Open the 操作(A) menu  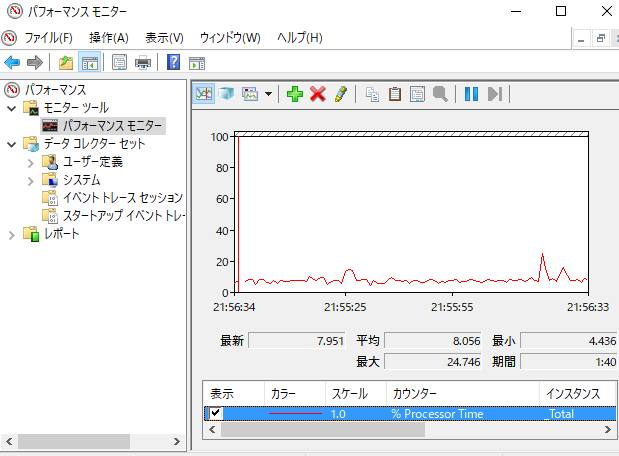click(108, 38)
